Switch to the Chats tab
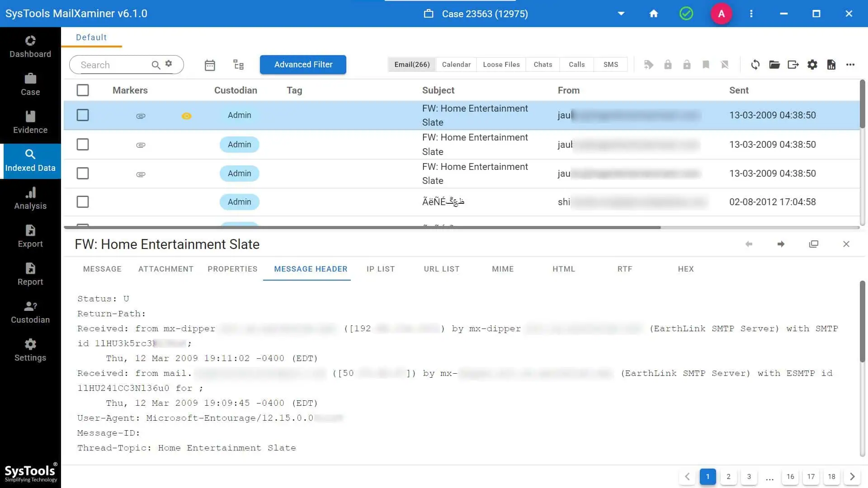 pyautogui.click(x=543, y=65)
